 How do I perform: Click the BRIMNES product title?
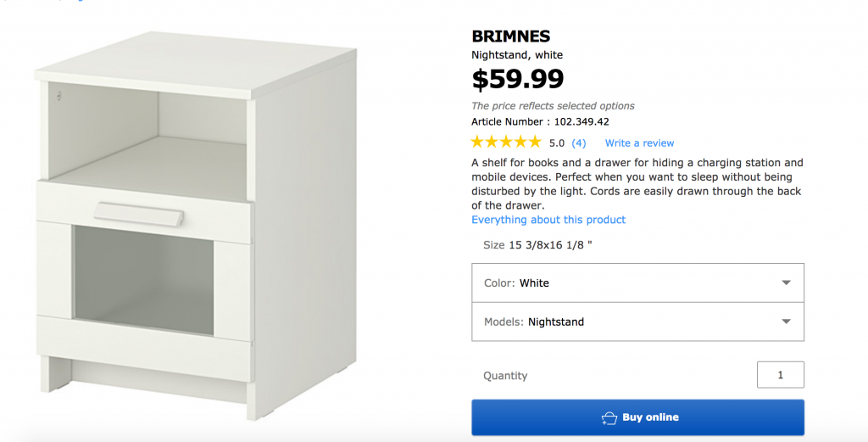(x=510, y=36)
